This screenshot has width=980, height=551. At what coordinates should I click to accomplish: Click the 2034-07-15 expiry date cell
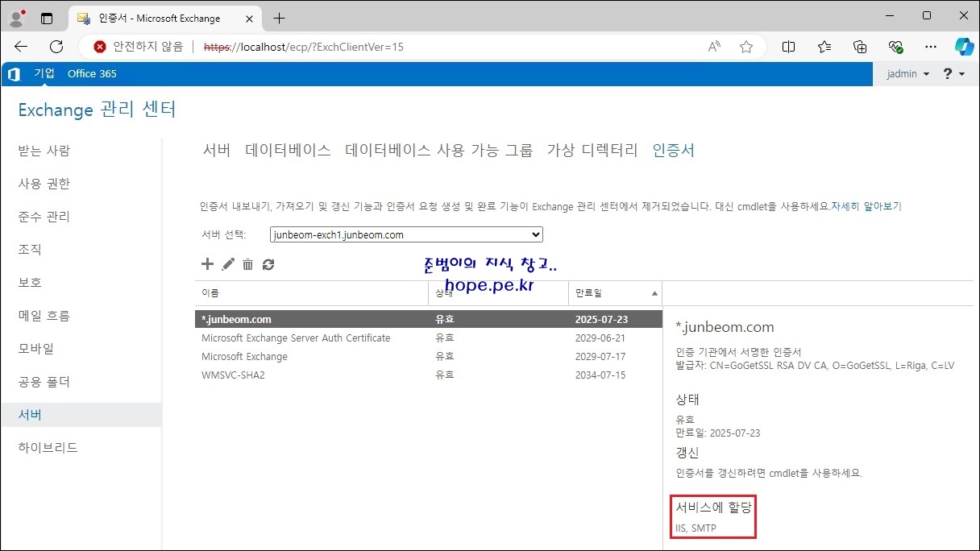point(600,375)
